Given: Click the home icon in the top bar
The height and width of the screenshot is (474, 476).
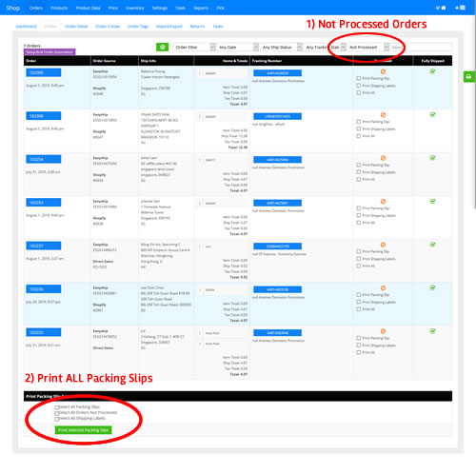Looking at the screenshot, I should click(x=444, y=8).
